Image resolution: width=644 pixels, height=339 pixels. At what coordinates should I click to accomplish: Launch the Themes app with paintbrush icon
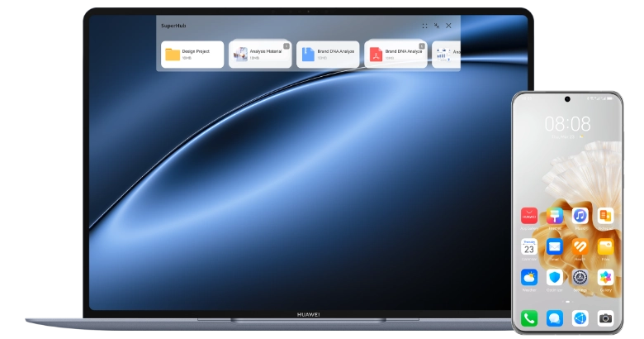coord(555,216)
